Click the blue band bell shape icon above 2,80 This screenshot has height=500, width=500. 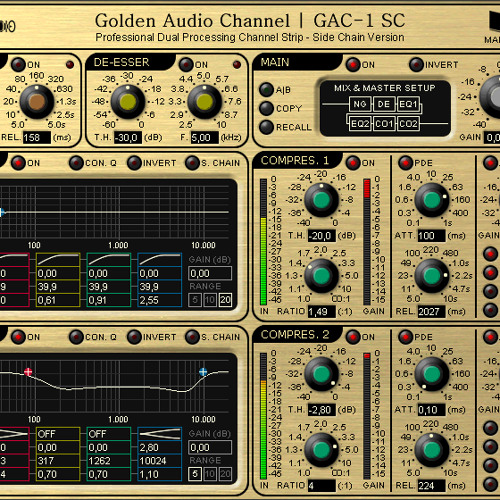tap(160, 434)
